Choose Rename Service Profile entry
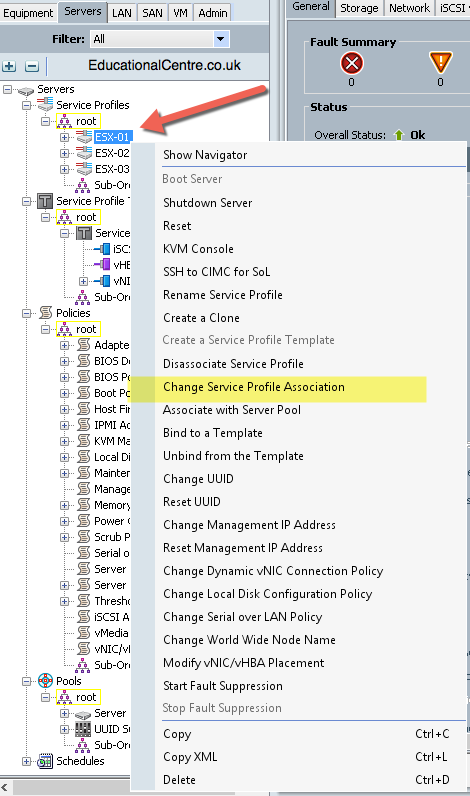The width and height of the screenshot is (470, 796). tap(223, 295)
